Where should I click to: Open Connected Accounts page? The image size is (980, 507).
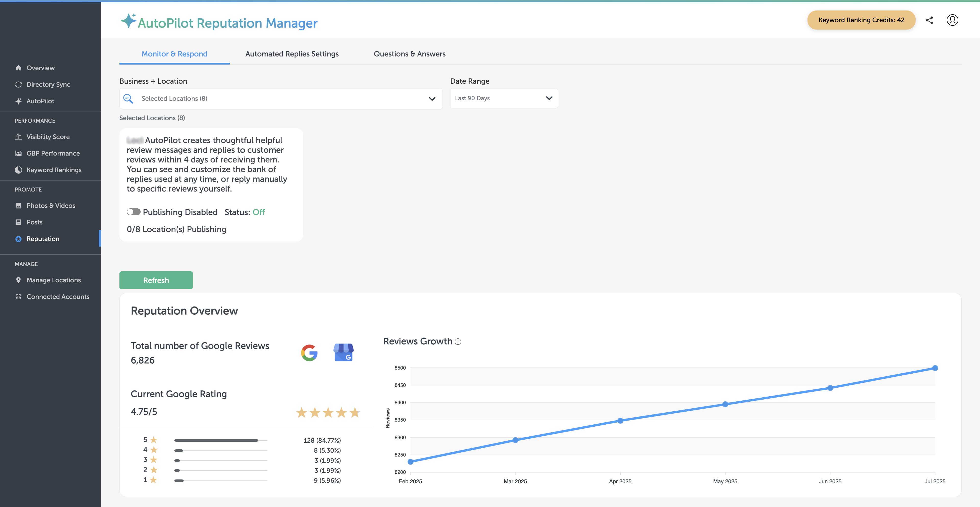coord(58,297)
